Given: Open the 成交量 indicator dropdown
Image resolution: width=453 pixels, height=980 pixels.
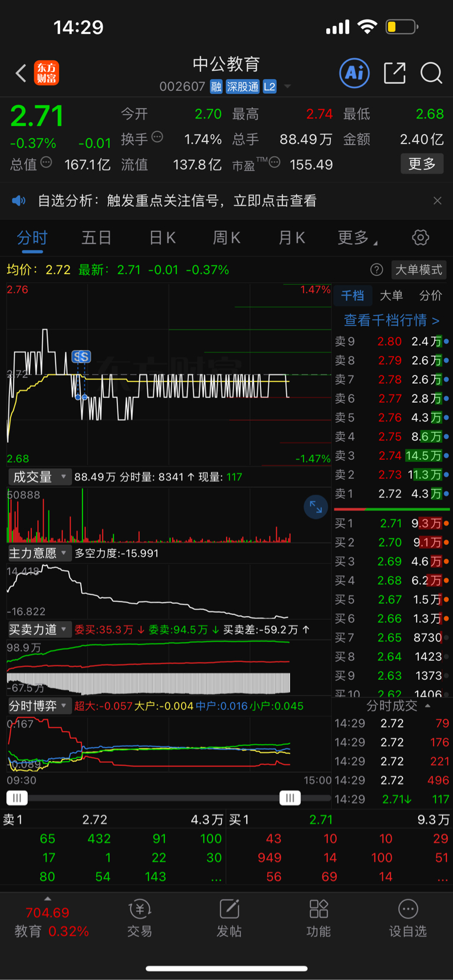Looking at the screenshot, I should pyautogui.click(x=39, y=476).
